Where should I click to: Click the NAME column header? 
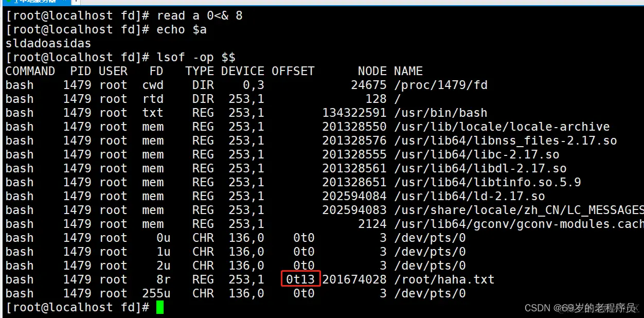pos(408,72)
